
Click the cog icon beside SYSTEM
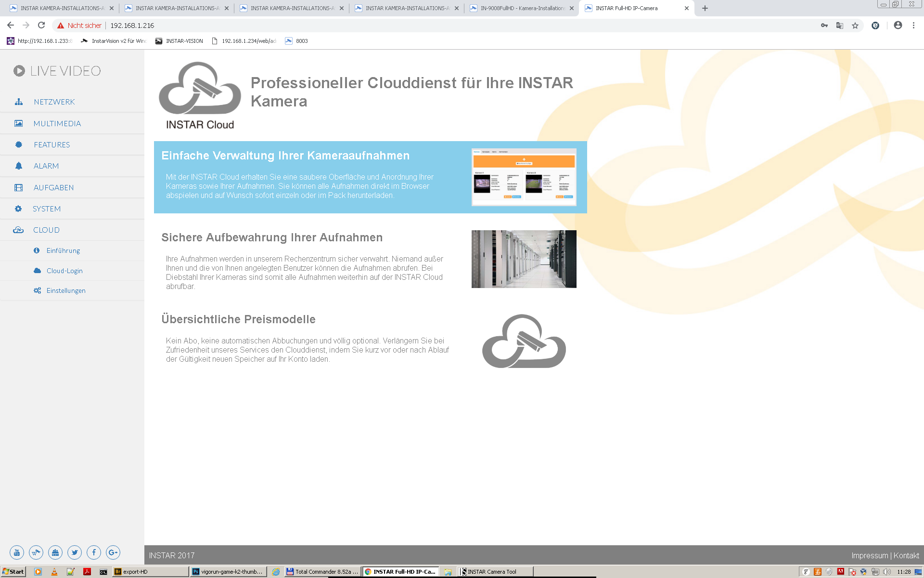(x=18, y=209)
